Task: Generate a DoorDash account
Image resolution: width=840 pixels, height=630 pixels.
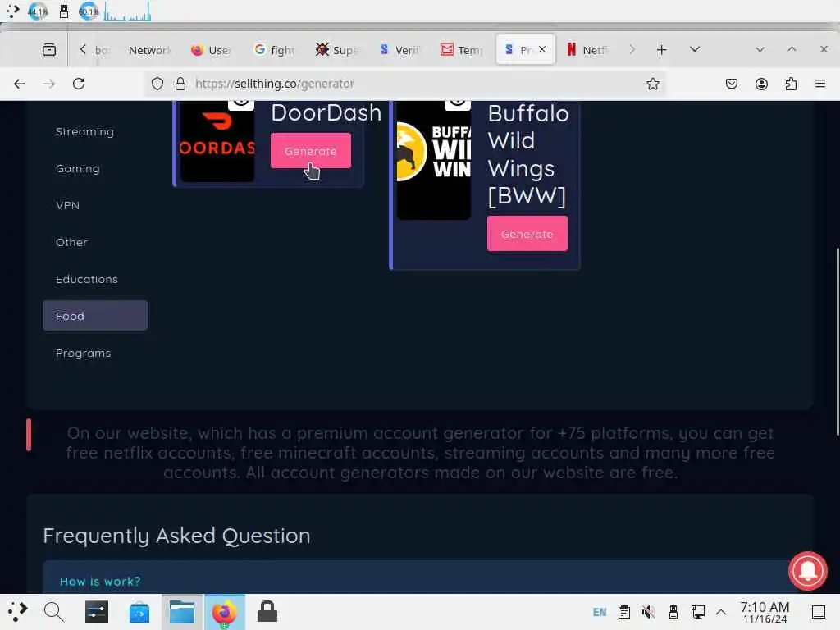Action: point(311,151)
